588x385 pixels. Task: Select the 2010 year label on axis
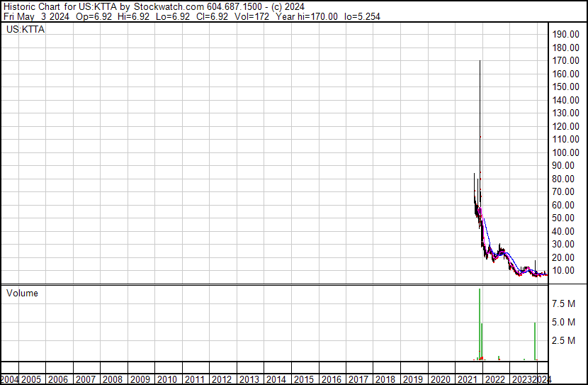coord(167,379)
